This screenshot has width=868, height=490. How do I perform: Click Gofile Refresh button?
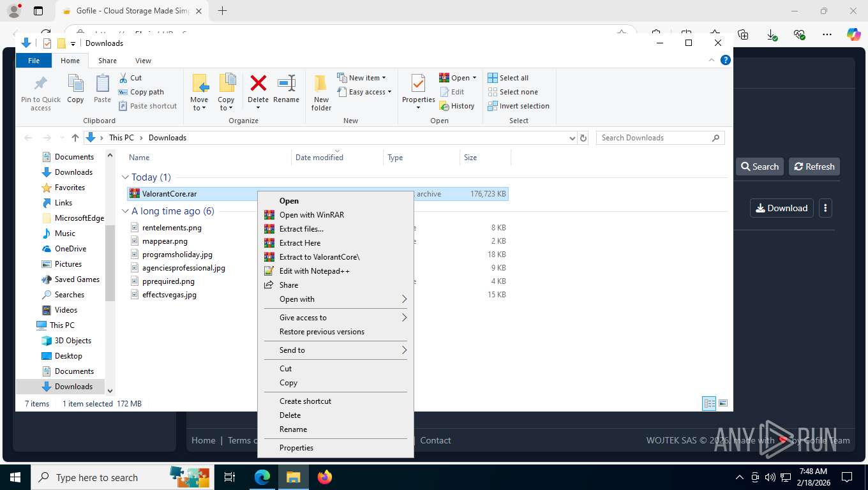click(814, 167)
